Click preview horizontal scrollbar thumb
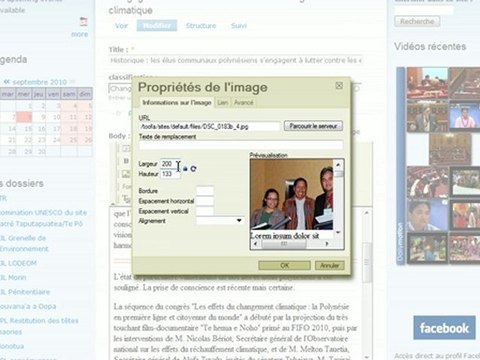Image resolution: width=480 pixels, height=360 pixels. pos(284,244)
